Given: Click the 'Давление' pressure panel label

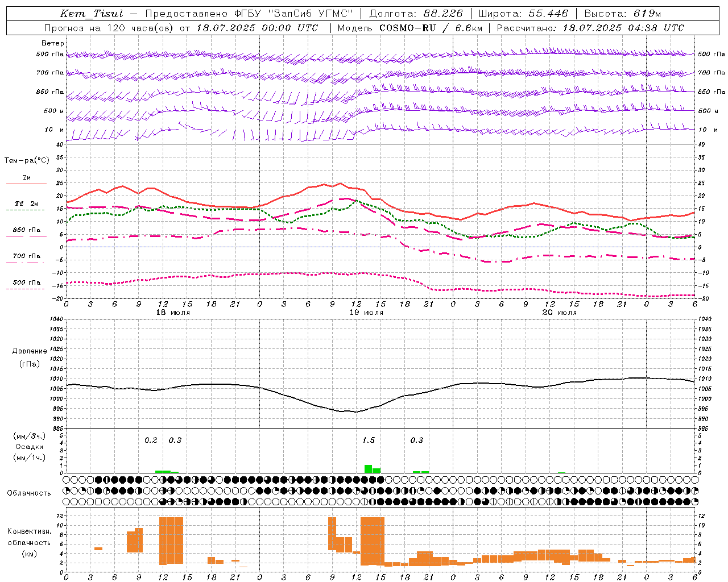Looking at the screenshot, I should click(28, 351).
